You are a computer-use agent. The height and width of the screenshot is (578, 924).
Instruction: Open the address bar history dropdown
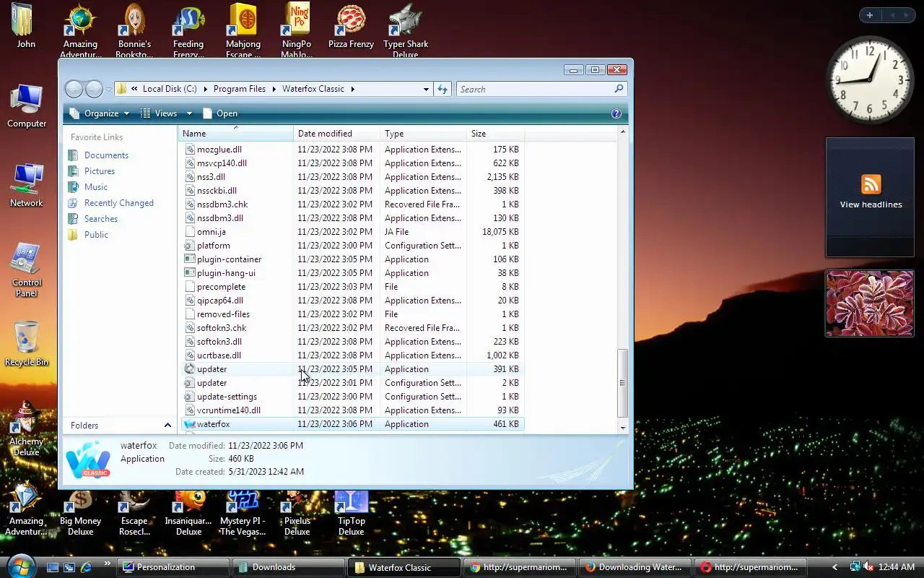click(x=426, y=89)
